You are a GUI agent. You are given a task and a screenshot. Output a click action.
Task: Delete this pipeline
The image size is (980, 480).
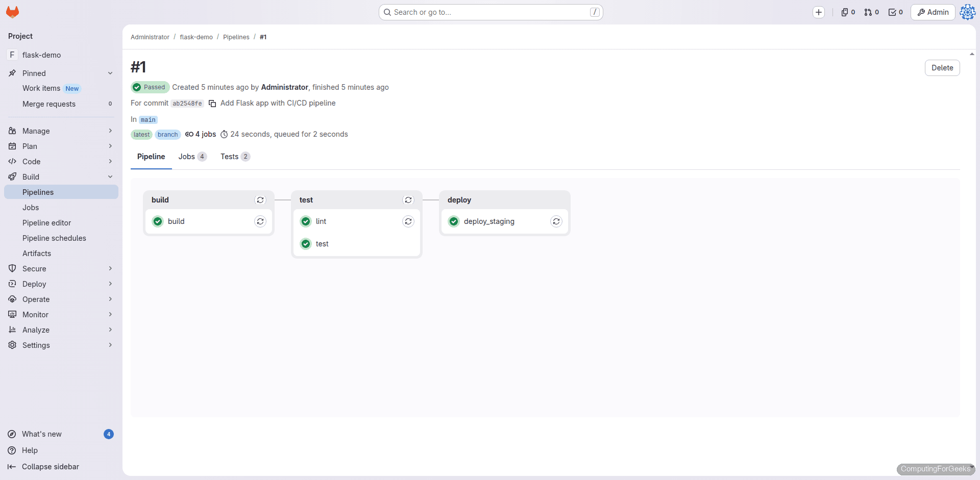[942, 67]
